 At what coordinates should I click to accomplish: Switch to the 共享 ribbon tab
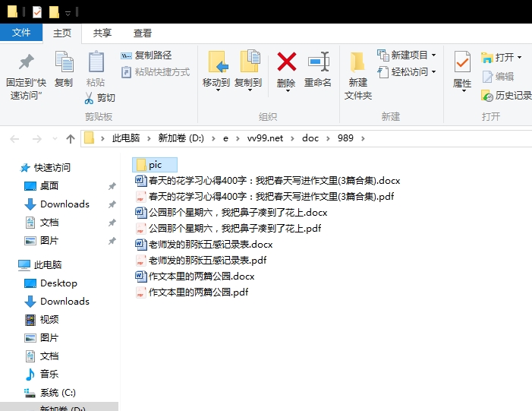click(x=102, y=33)
